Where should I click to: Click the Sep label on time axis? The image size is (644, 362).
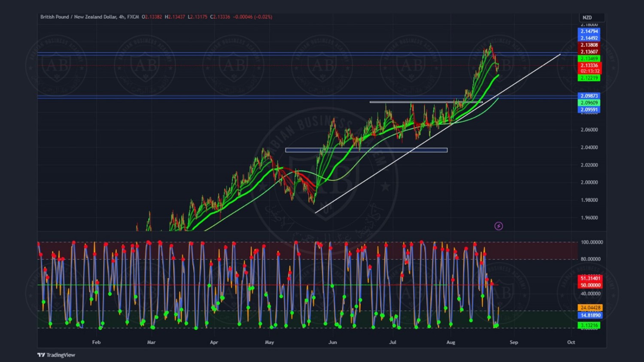[x=513, y=342]
